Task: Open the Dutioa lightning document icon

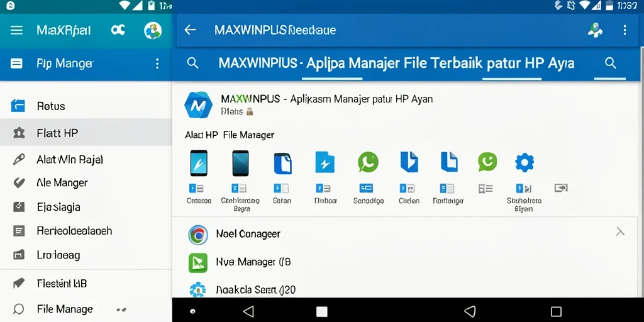Action: coord(325,162)
